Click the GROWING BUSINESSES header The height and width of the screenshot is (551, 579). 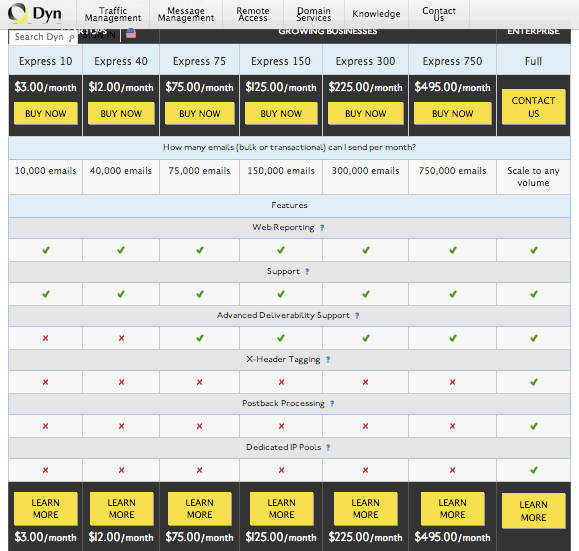[328, 31]
